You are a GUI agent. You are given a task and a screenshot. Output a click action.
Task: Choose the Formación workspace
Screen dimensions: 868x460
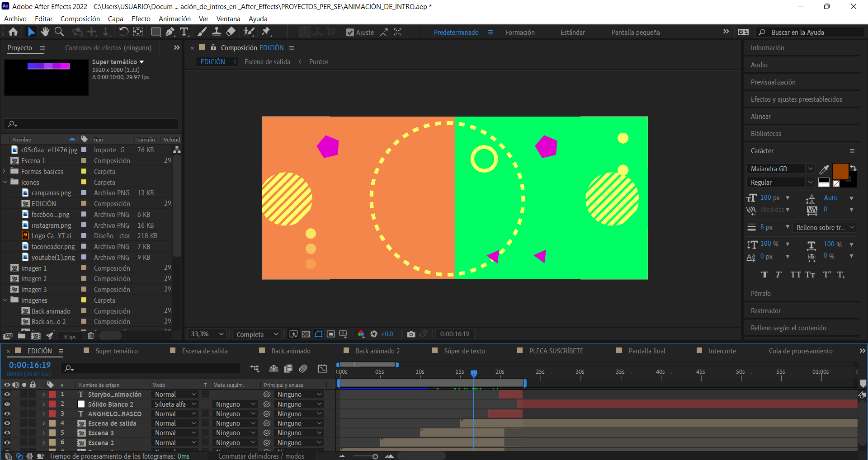point(519,33)
